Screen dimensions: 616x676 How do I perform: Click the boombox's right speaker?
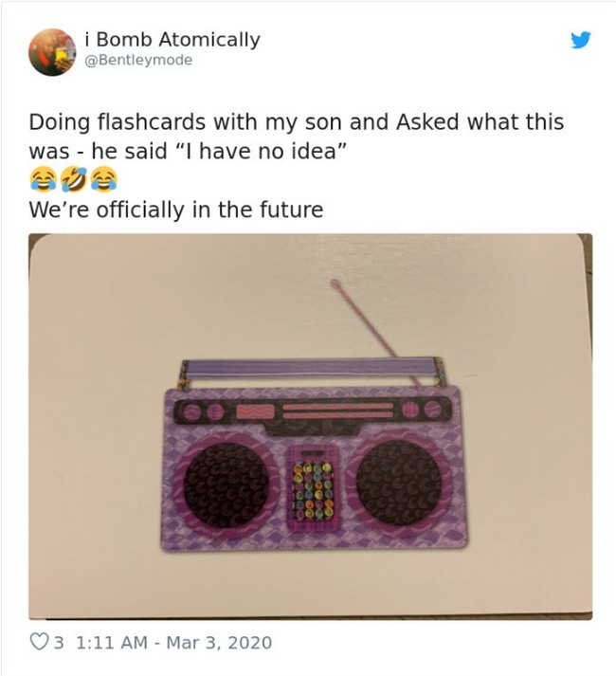pos(398,483)
